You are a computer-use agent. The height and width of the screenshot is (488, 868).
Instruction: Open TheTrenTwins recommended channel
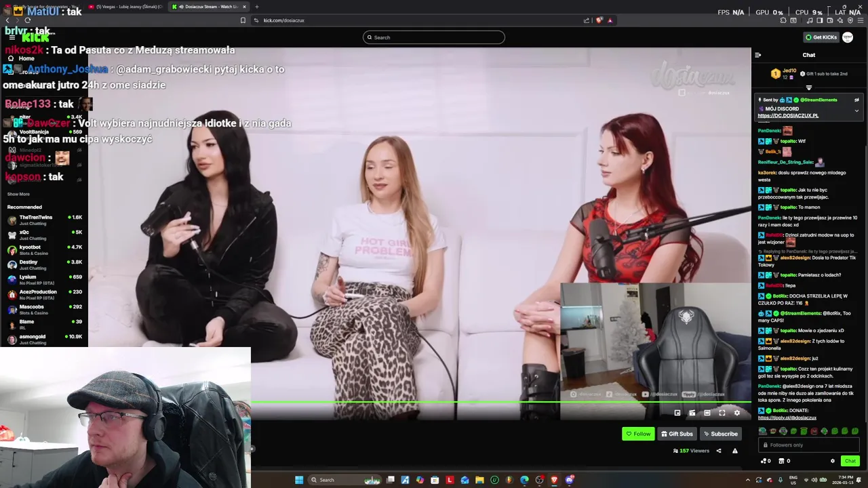(x=44, y=220)
